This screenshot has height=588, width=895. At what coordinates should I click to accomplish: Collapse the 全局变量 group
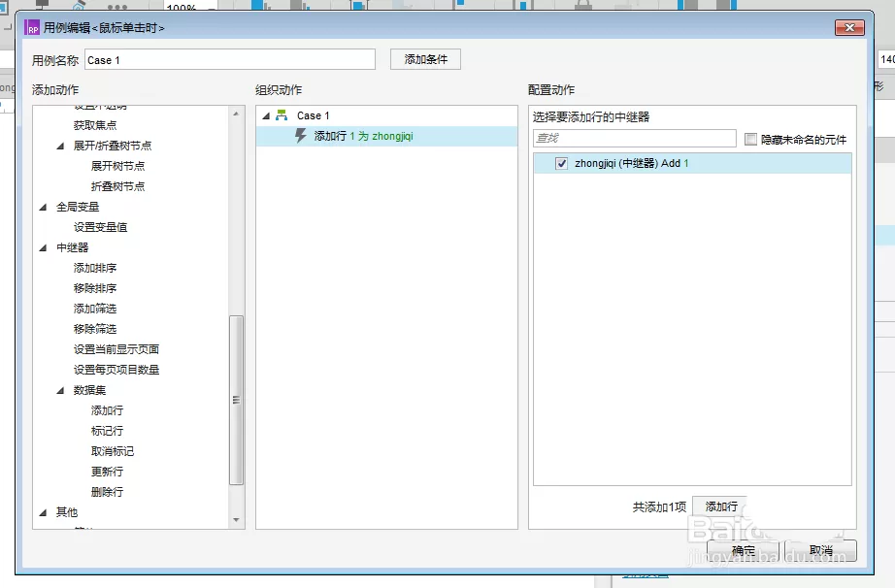(43, 207)
